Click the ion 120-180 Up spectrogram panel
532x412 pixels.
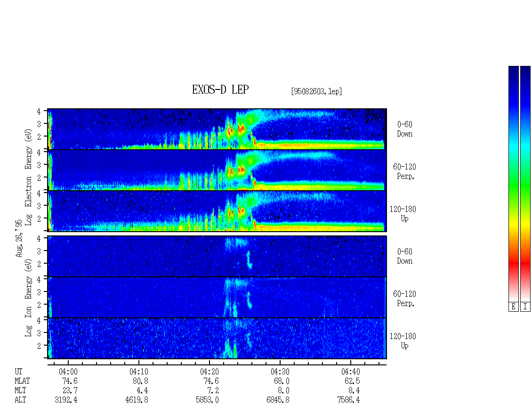(217, 339)
